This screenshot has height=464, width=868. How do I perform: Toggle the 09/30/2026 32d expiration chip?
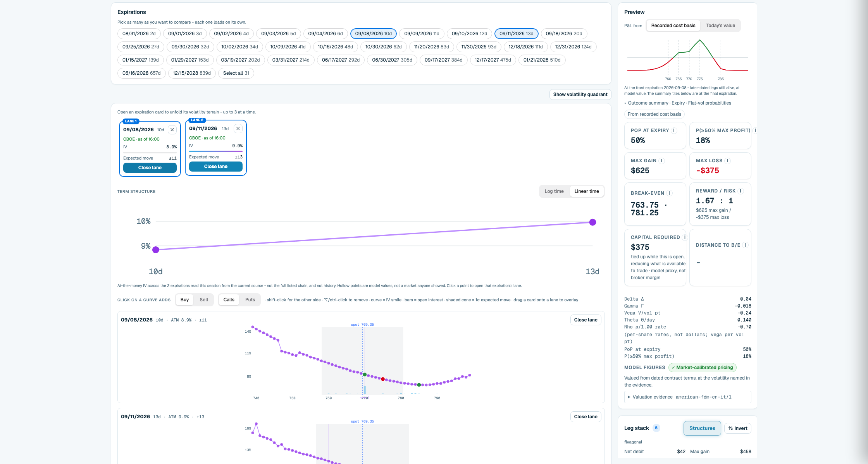pos(190,47)
